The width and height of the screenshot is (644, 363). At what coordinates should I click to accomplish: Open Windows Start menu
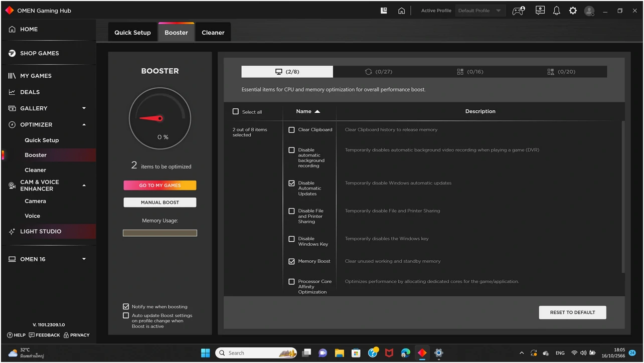pos(206,353)
